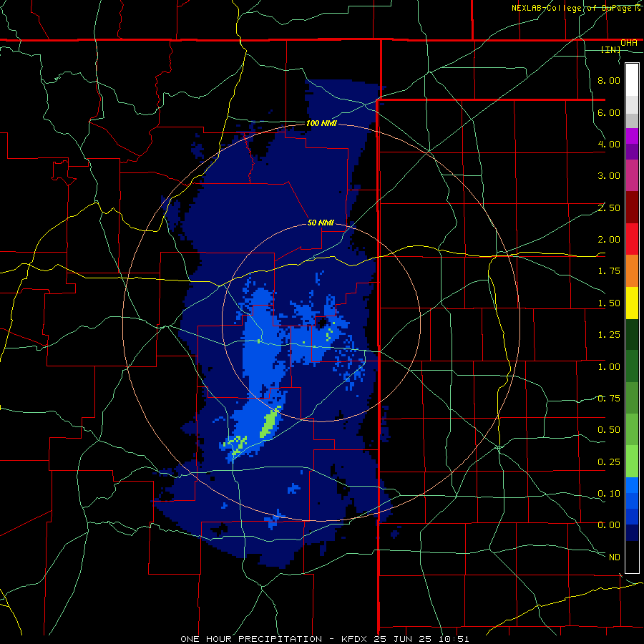Click the '6.00' scale label
This screenshot has height=644, width=644.
coord(609,112)
